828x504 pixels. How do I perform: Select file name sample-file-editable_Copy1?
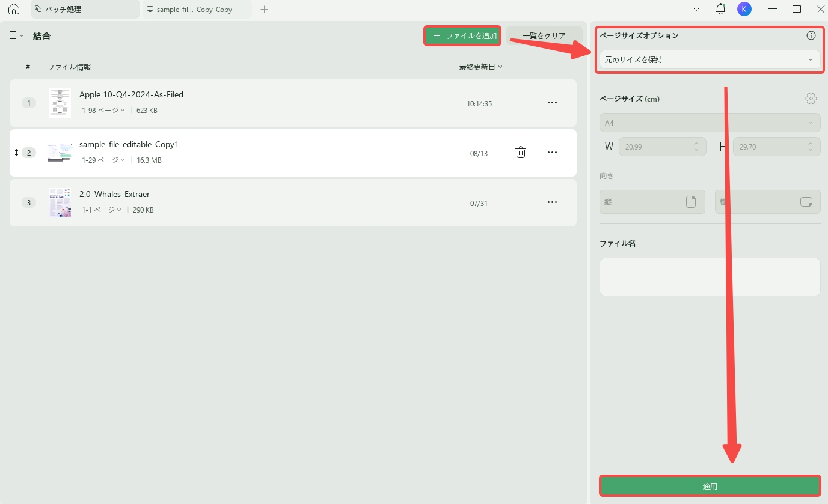pos(129,144)
